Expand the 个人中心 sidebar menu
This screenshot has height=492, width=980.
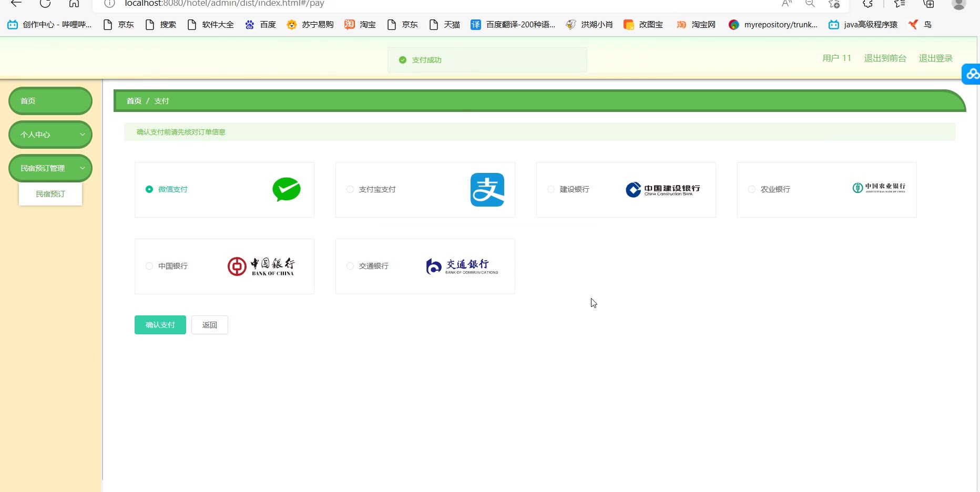tap(50, 135)
